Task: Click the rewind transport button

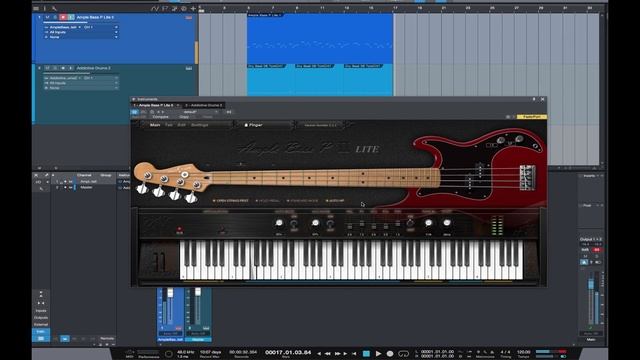Action: click(328, 354)
